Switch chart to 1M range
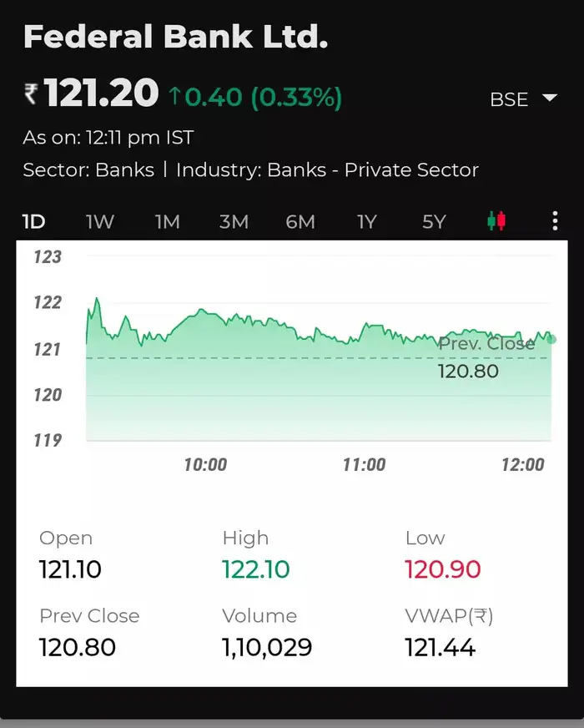The height and width of the screenshot is (728, 584). 168,222
